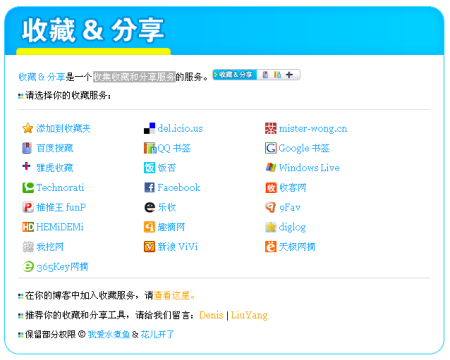450x360 pixels.
Task: Select the QQ 书签 link
Action: pyautogui.click(x=174, y=148)
